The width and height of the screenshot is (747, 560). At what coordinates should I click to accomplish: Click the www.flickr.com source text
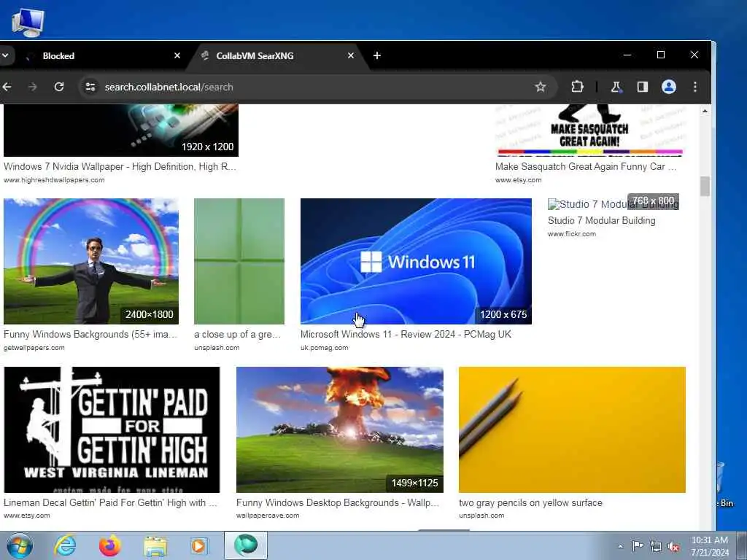[x=572, y=234]
